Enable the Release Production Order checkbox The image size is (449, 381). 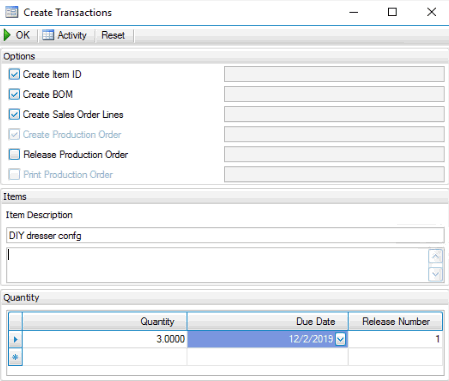pyautogui.click(x=14, y=154)
